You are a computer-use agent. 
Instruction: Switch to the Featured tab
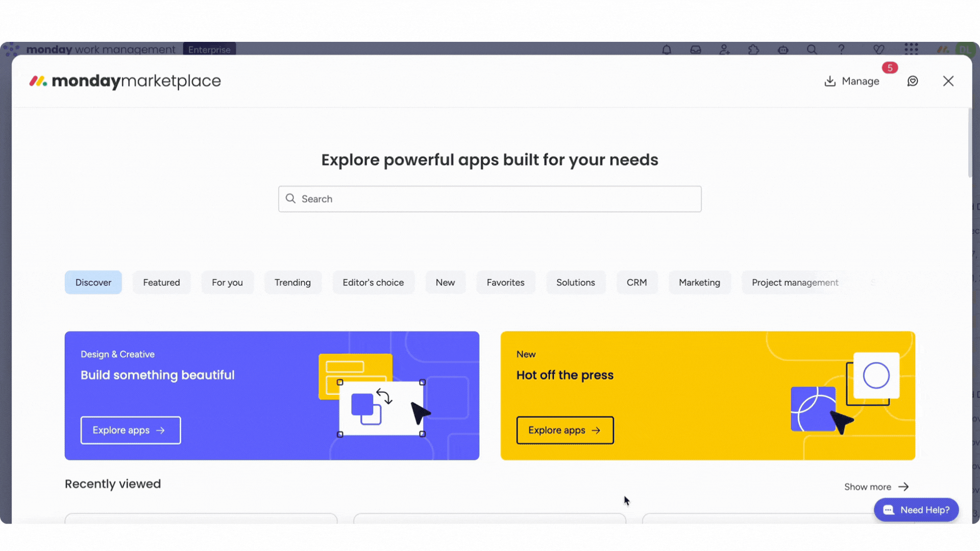coord(161,283)
